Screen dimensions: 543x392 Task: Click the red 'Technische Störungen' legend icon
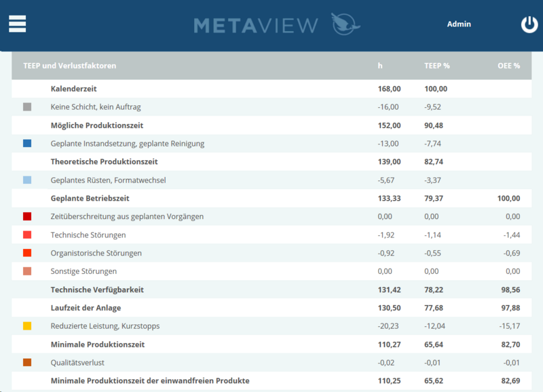click(28, 235)
